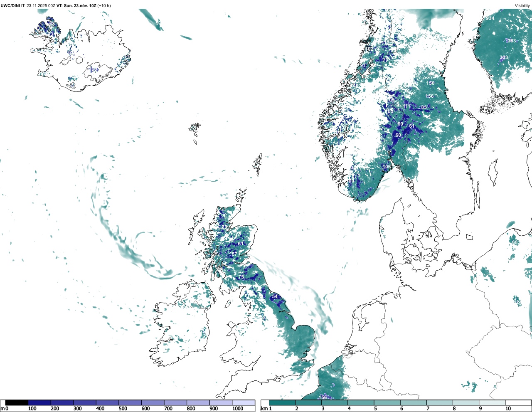The image size is (532, 412).
Task: Click the black 0–100 m legend swatch
Action: 17,402
